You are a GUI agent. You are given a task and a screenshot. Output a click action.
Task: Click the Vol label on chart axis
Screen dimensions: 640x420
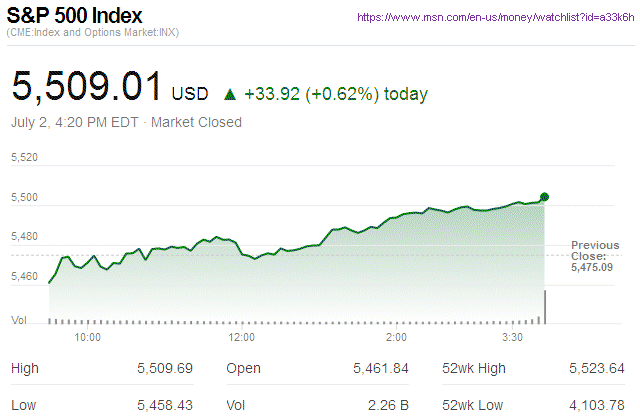19,320
